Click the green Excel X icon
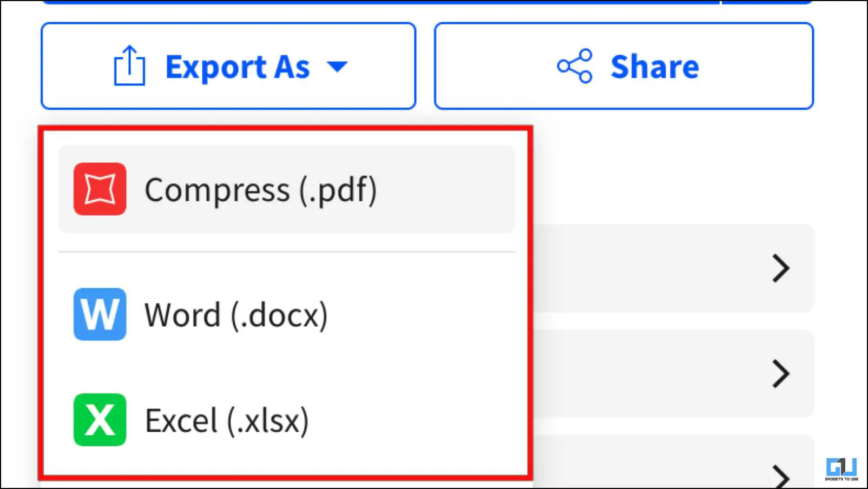 point(100,420)
